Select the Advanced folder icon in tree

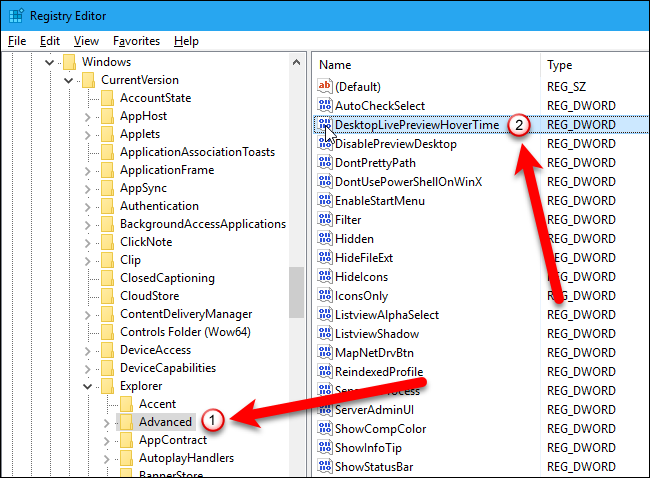pos(127,421)
